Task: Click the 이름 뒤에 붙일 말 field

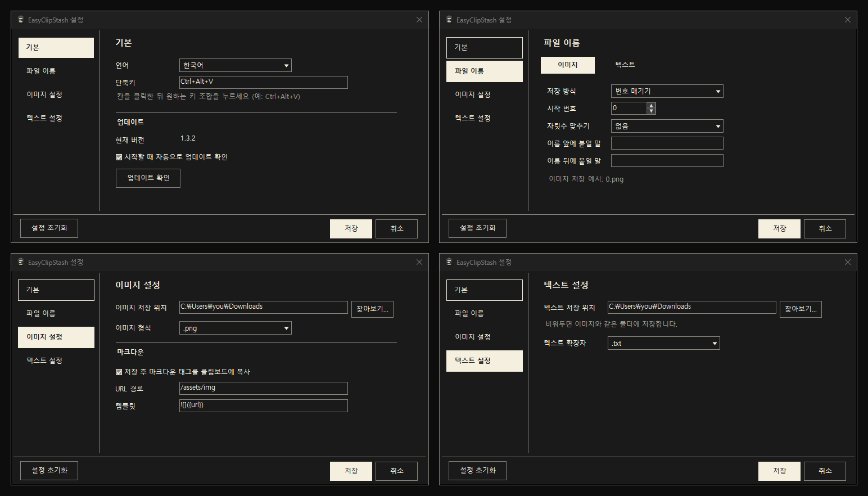Action: pyautogui.click(x=667, y=161)
